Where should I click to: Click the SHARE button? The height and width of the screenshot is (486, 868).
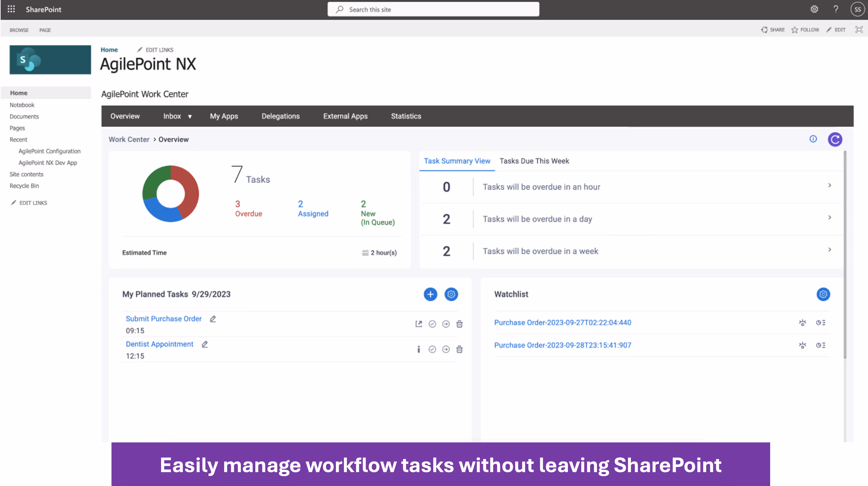point(773,30)
